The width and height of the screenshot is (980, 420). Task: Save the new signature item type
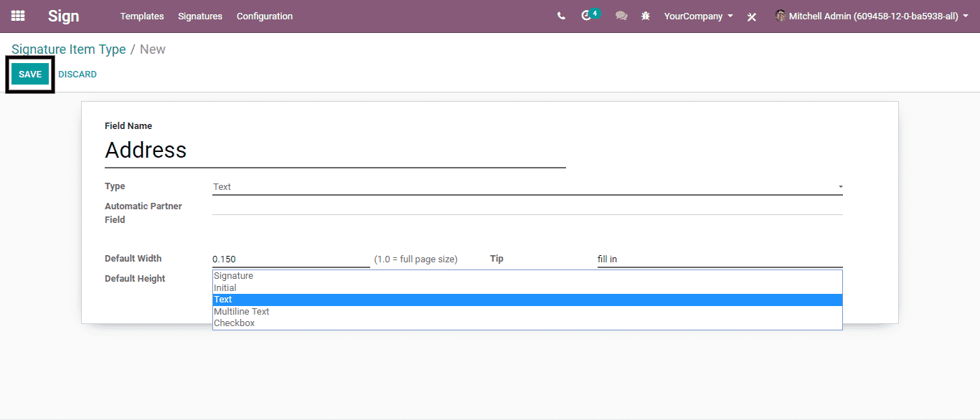(x=30, y=75)
